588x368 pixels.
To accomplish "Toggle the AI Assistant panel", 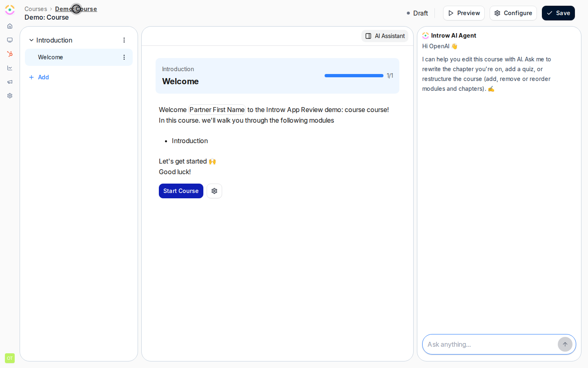I will tap(385, 36).
